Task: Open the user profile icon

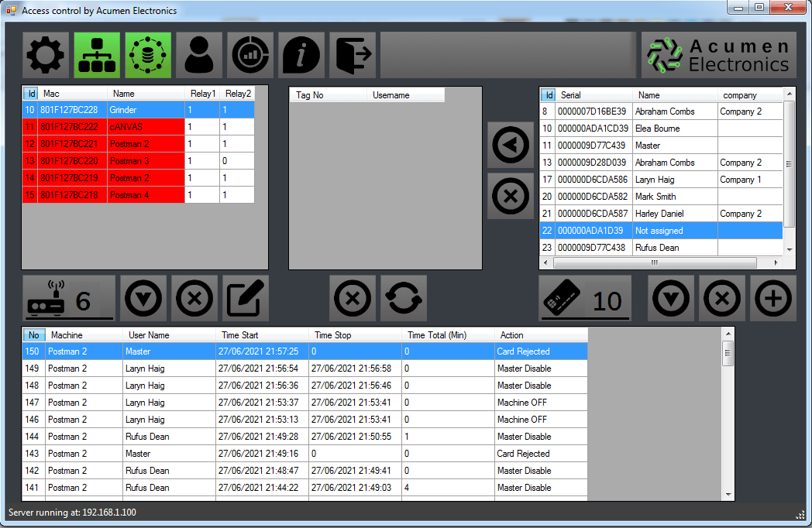Action: (199, 56)
